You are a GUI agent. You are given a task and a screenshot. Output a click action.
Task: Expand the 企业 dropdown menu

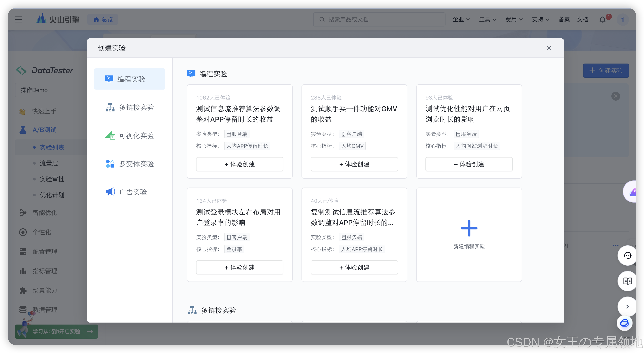(x=461, y=19)
